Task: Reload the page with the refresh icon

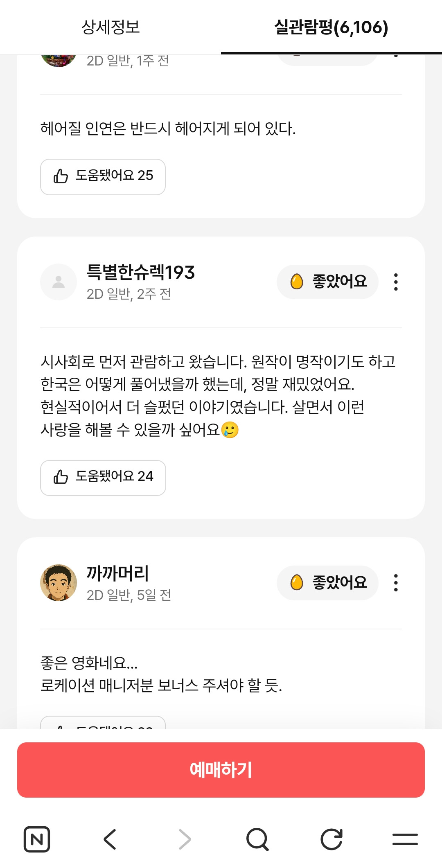Action: coord(331,839)
